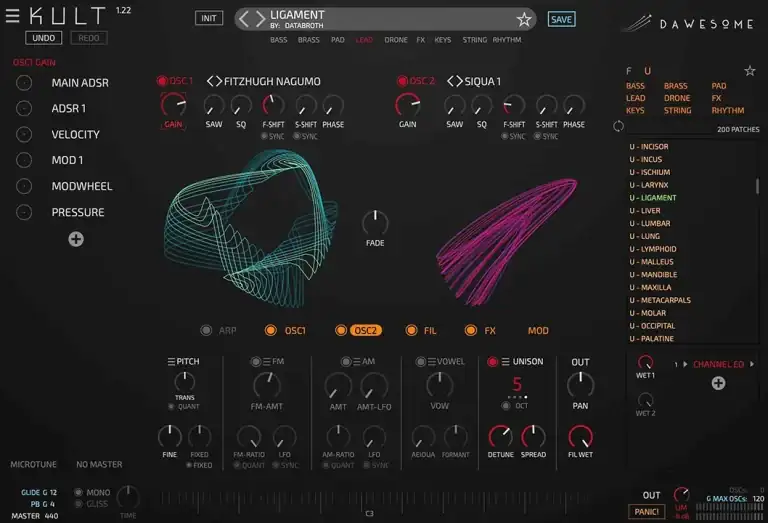Viewport: 768px width, 523px height.
Task: Open the MICROTUNE setting
Action: [33, 464]
